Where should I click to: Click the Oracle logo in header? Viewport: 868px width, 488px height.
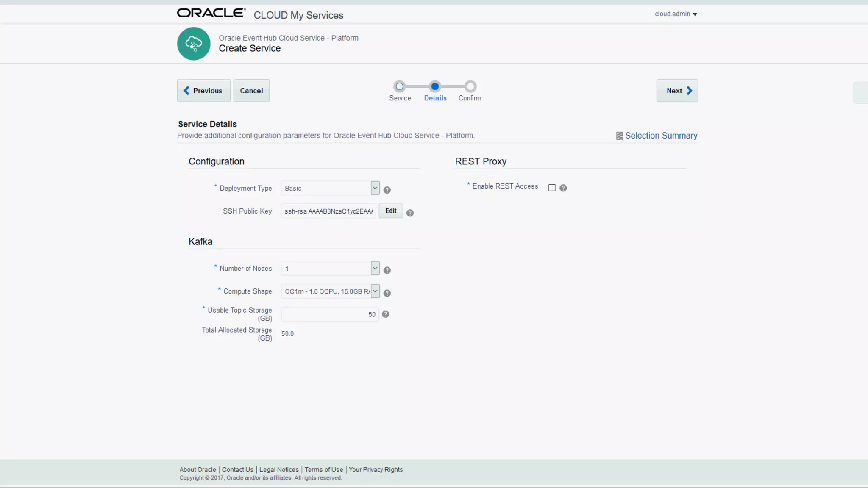[211, 13]
